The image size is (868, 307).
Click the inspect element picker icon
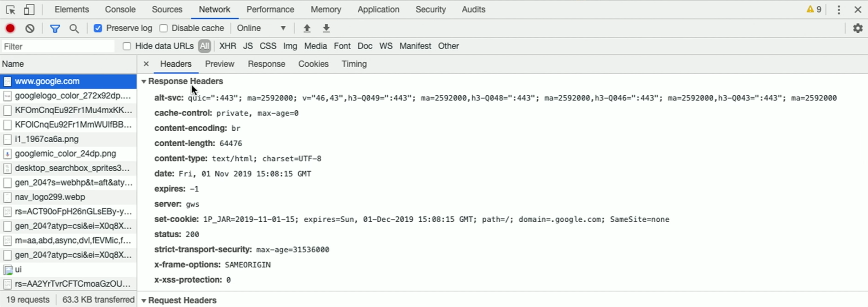pos(11,10)
